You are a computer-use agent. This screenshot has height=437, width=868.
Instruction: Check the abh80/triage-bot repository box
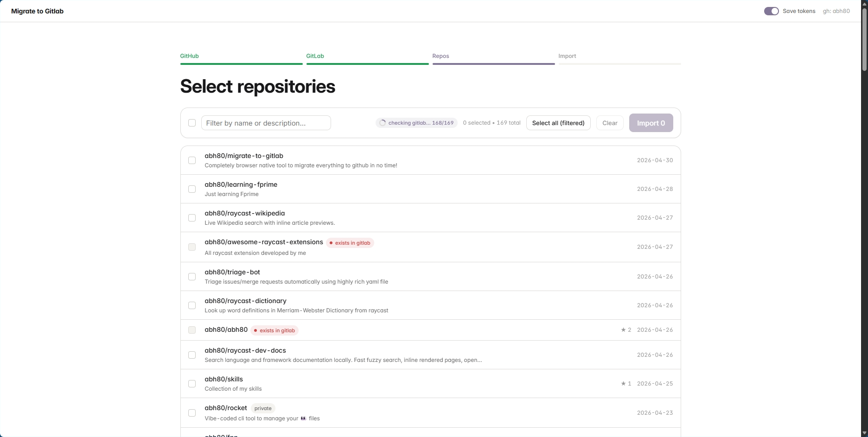click(192, 277)
